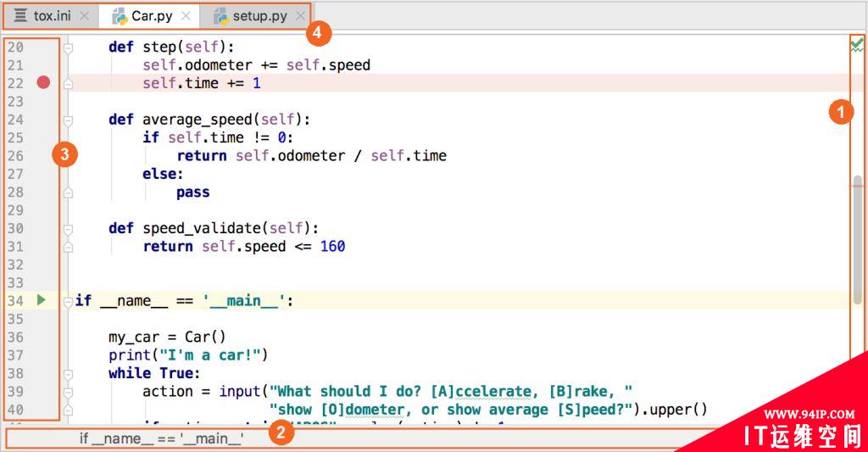Click fold end marker at line 22
Screen dimensions: 868x452
(x=68, y=84)
